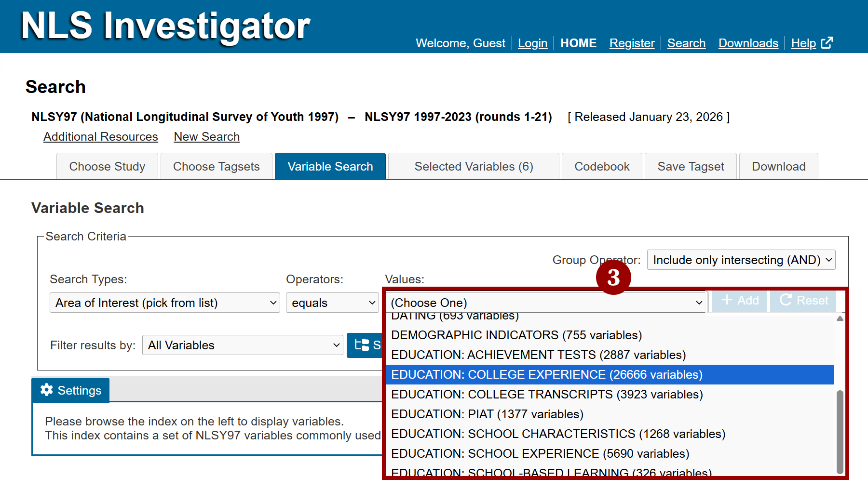Click the Add button

coord(739,300)
